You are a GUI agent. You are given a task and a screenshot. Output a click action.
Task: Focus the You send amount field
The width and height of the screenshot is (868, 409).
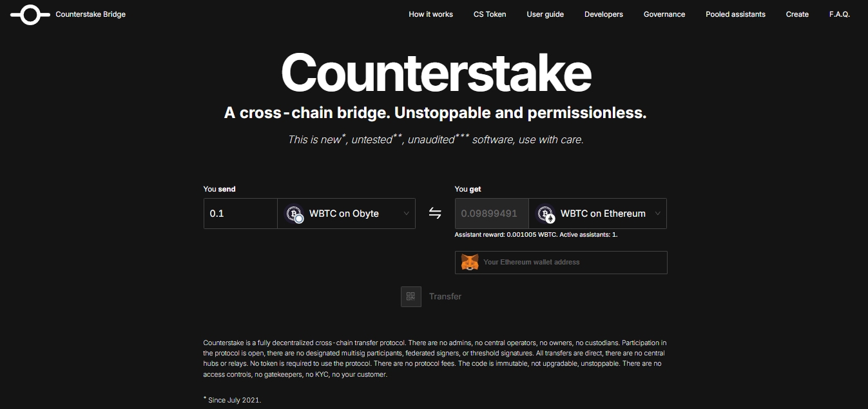click(240, 214)
